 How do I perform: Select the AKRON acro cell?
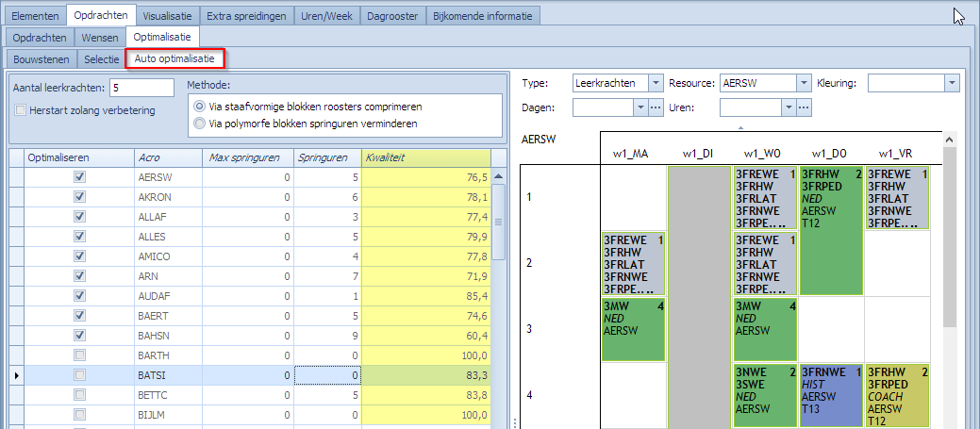[x=168, y=197]
